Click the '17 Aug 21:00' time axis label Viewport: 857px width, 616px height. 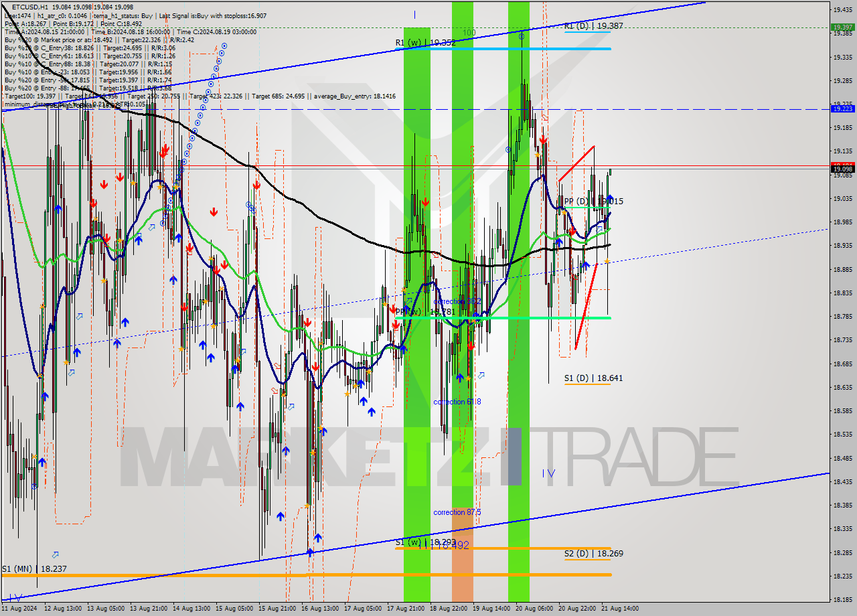pyautogui.click(x=406, y=609)
